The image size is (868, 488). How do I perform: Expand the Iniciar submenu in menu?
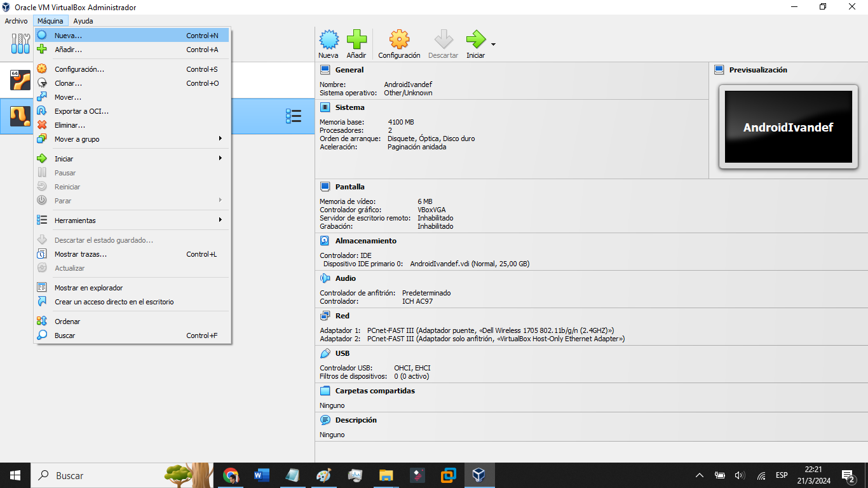132,159
